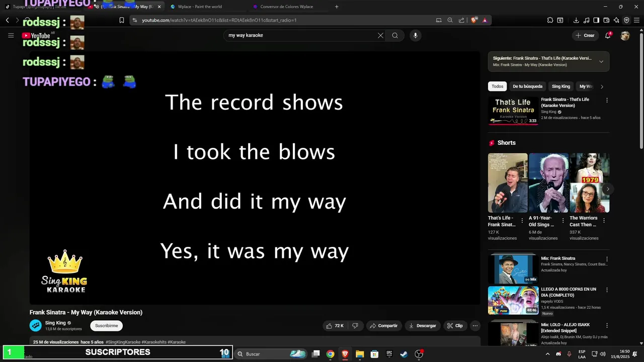644x362 pixels.
Task: Open the browser main menu
Action: click(x=636, y=20)
